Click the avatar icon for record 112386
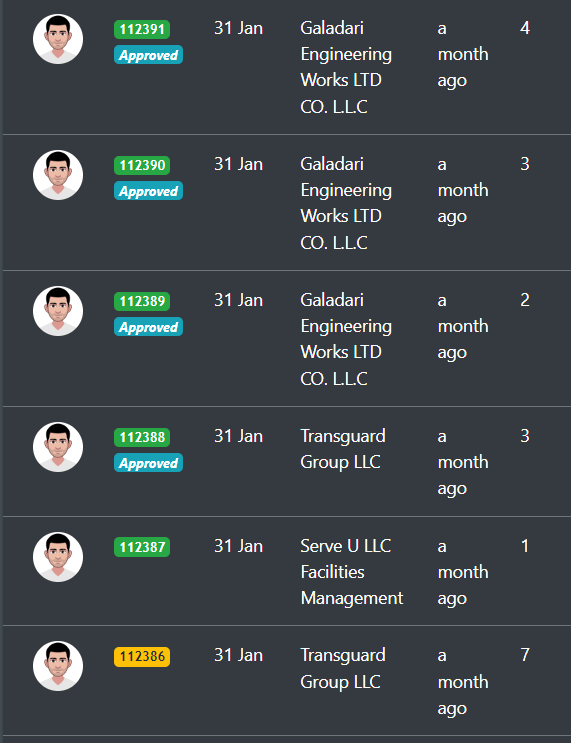 58,666
